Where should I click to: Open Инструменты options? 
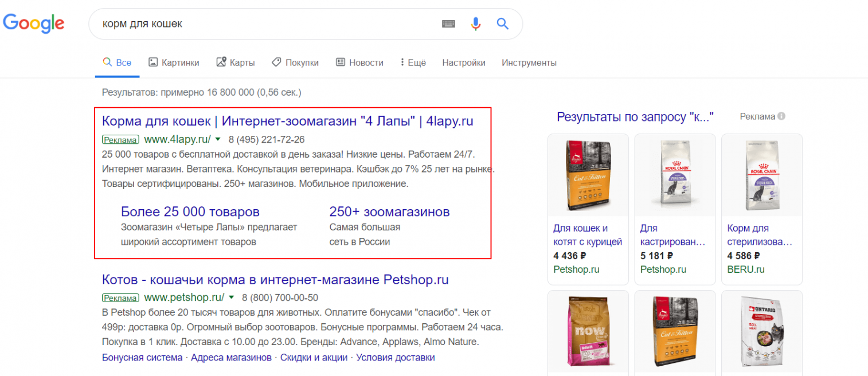(x=529, y=62)
